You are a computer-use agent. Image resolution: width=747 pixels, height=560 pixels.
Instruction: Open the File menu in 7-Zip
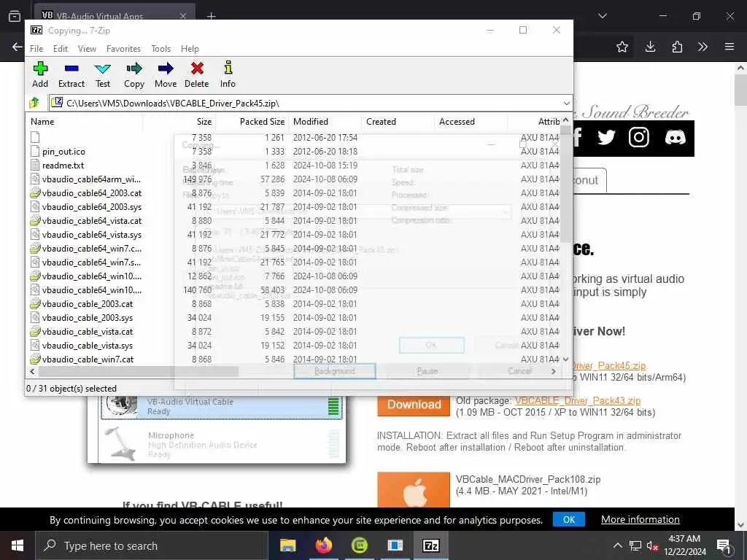36,49
